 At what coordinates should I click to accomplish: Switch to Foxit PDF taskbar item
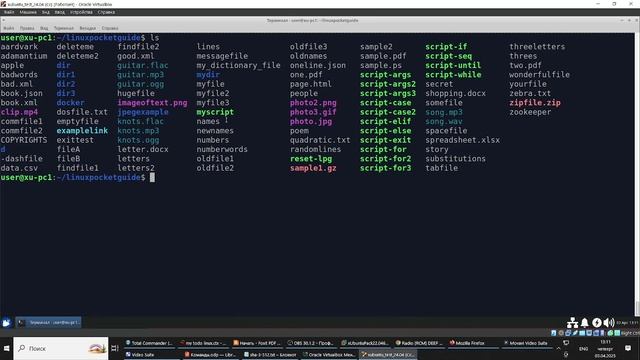coord(257,343)
